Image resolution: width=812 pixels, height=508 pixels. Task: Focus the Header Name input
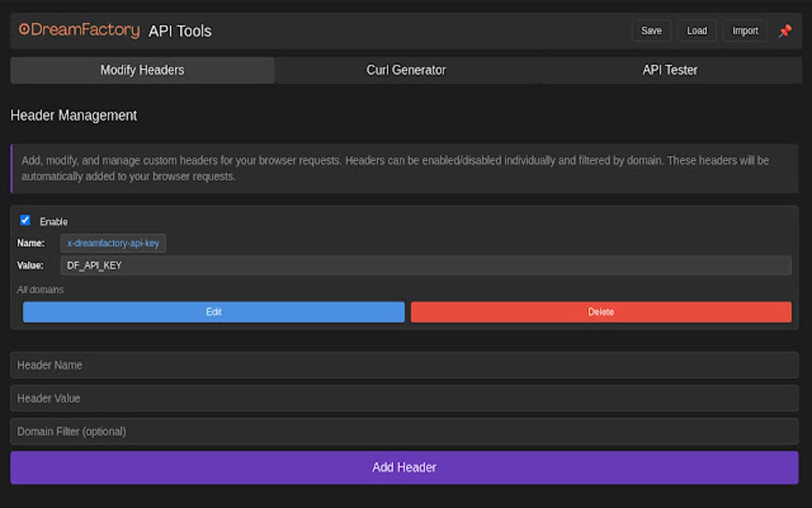tap(404, 365)
